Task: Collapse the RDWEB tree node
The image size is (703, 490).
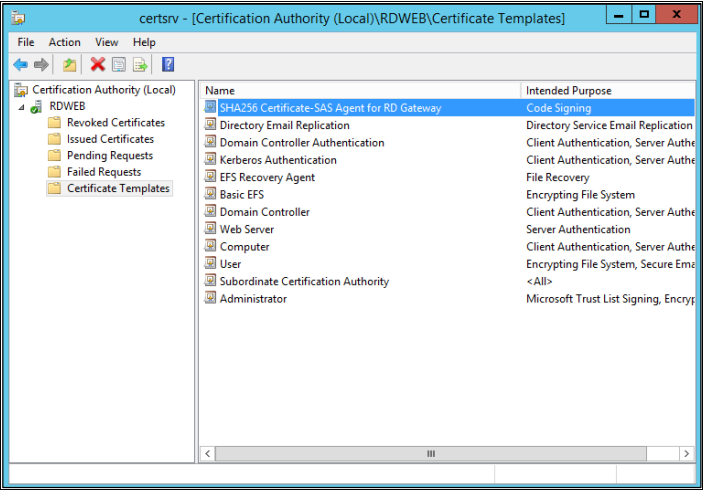Action: tap(21, 107)
